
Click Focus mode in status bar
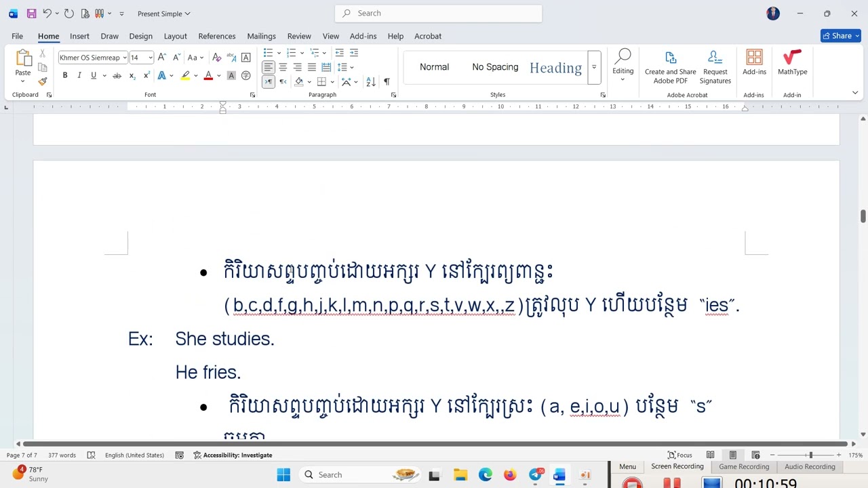coord(679,455)
